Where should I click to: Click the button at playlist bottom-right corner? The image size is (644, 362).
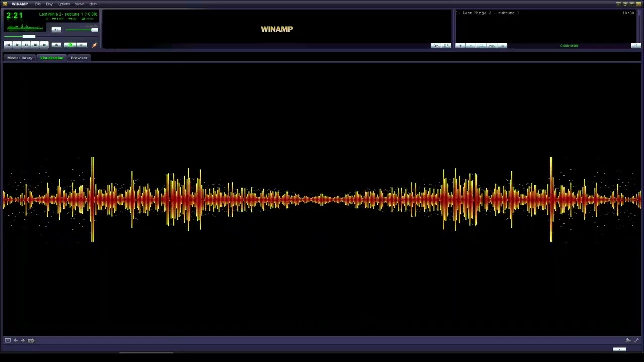(636, 46)
